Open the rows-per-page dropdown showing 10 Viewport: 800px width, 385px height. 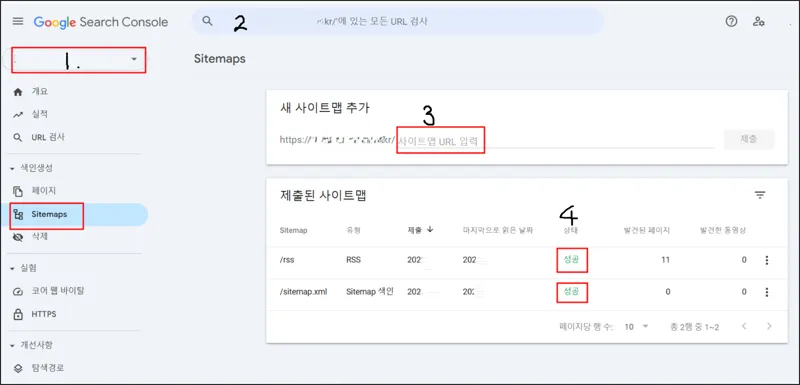pyautogui.click(x=636, y=327)
